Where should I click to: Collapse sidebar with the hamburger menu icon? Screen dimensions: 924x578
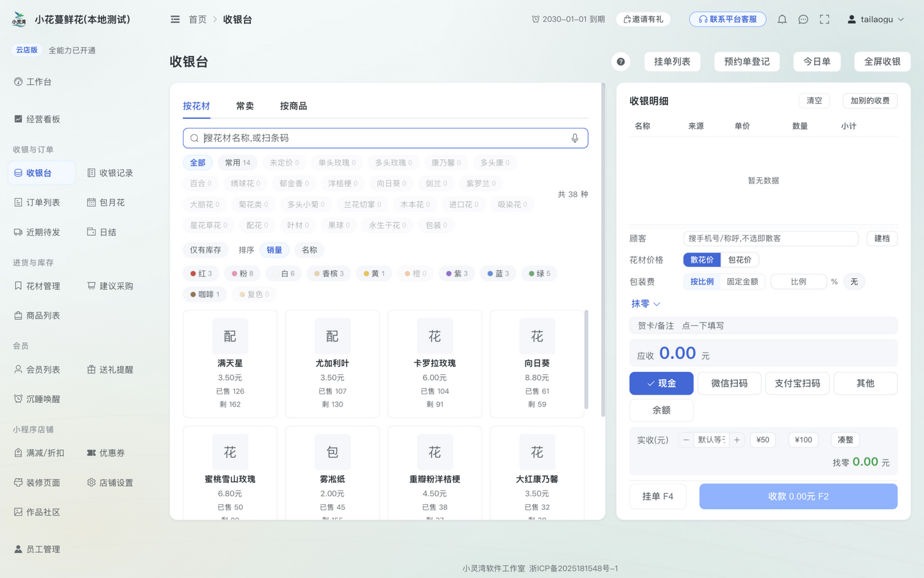(x=175, y=19)
